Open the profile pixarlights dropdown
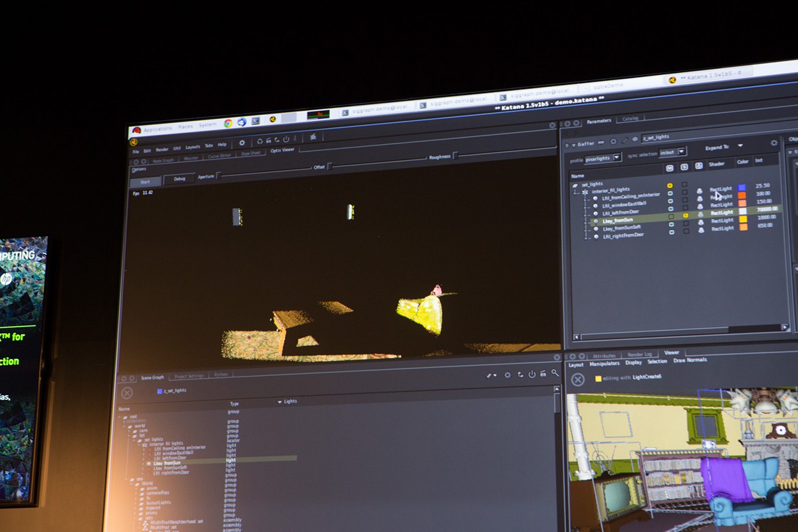The width and height of the screenshot is (798, 532). [x=602, y=158]
